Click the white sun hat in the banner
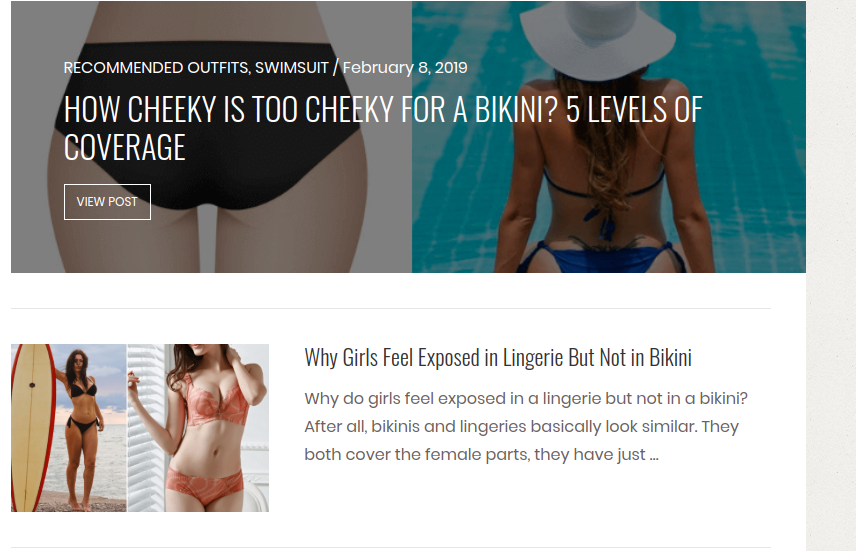856x551 pixels. (598, 38)
